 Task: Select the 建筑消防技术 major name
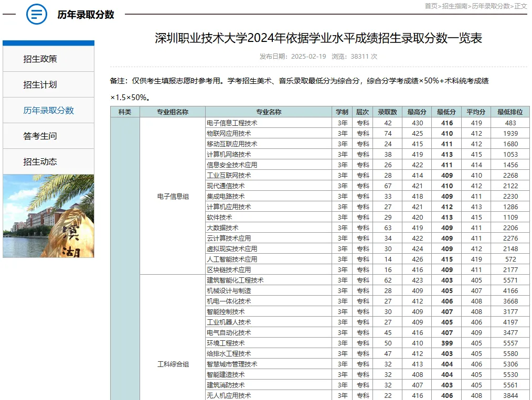click(226, 385)
